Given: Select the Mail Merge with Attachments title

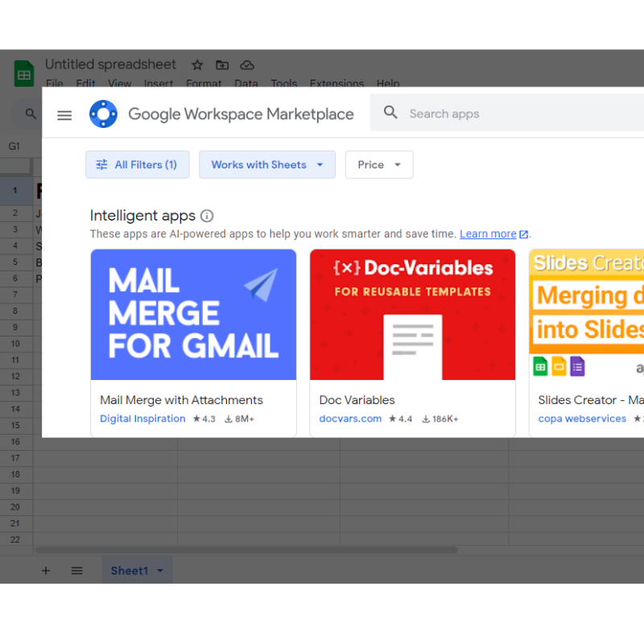Looking at the screenshot, I should pos(181,400).
